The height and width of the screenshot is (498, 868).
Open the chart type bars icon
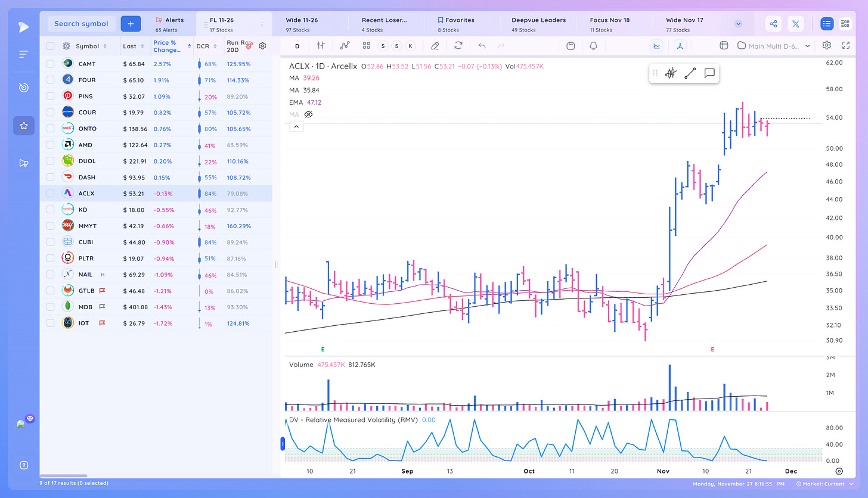tap(321, 45)
